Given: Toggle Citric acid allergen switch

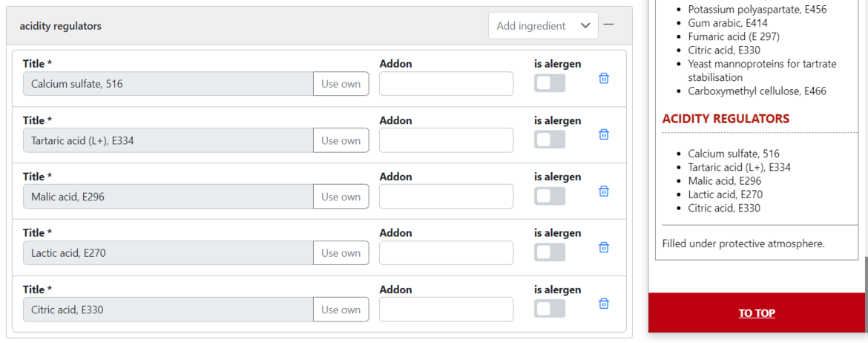Looking at the screenshot, I should coord(550,309).
